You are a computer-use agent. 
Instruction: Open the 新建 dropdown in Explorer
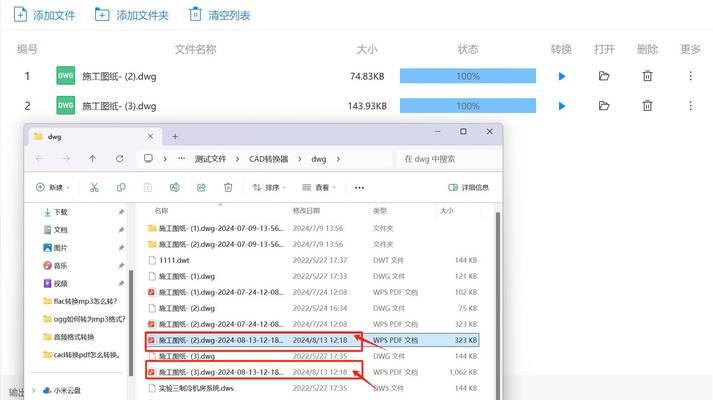[53, 187]
